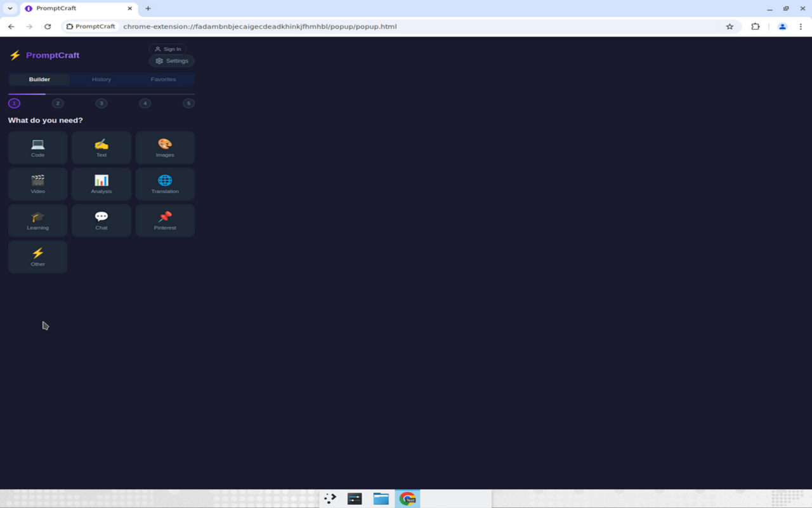Open the Favorites tab
The height and width of the screenshot is (508, 812).
pos(163,79)
